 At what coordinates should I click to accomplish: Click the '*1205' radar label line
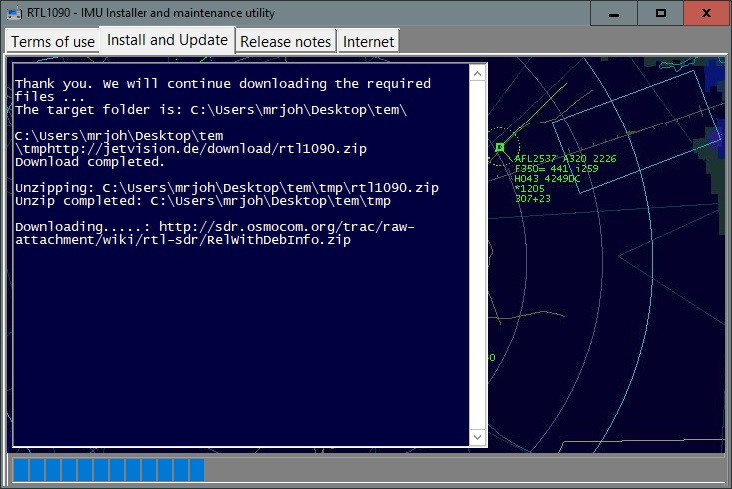coord(529,189)
